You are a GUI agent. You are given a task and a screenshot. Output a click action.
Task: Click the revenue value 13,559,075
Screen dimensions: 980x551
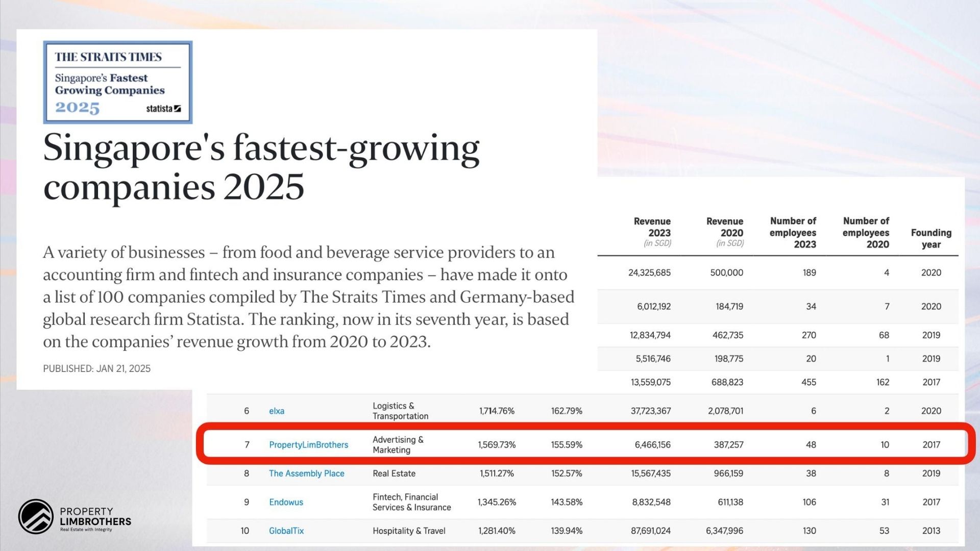coord(650,382)
